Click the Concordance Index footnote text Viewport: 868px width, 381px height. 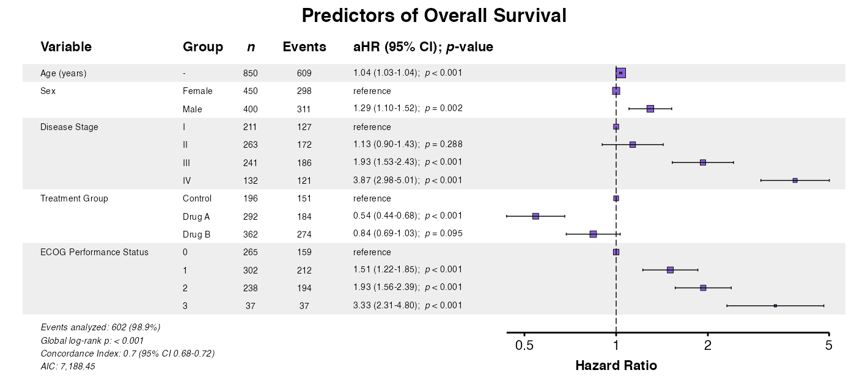click(x=127, y=354)
